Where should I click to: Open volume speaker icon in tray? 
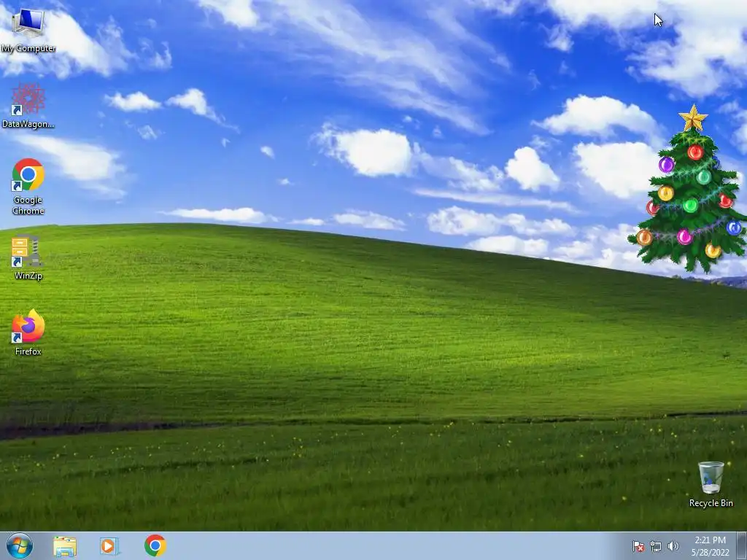point(673,546)
